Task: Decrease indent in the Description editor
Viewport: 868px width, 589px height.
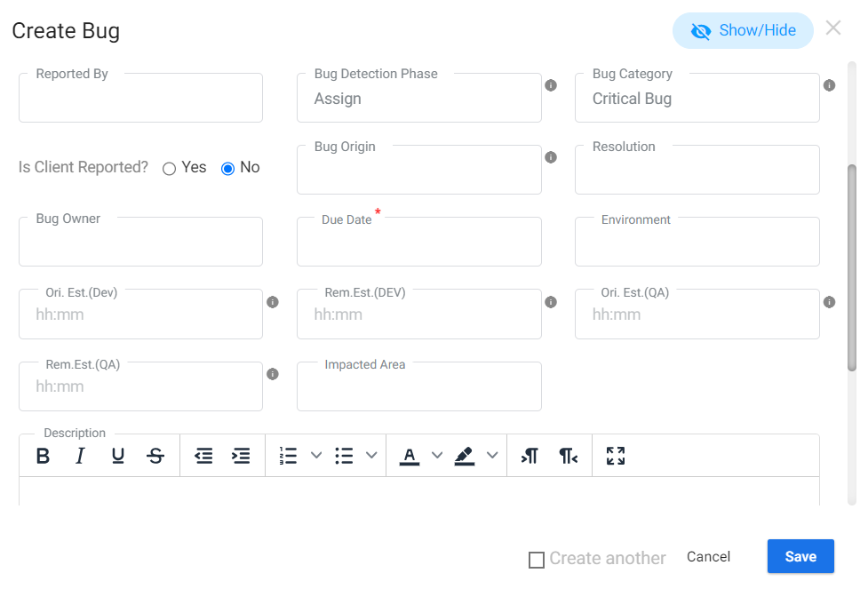Action: point(203,456)
